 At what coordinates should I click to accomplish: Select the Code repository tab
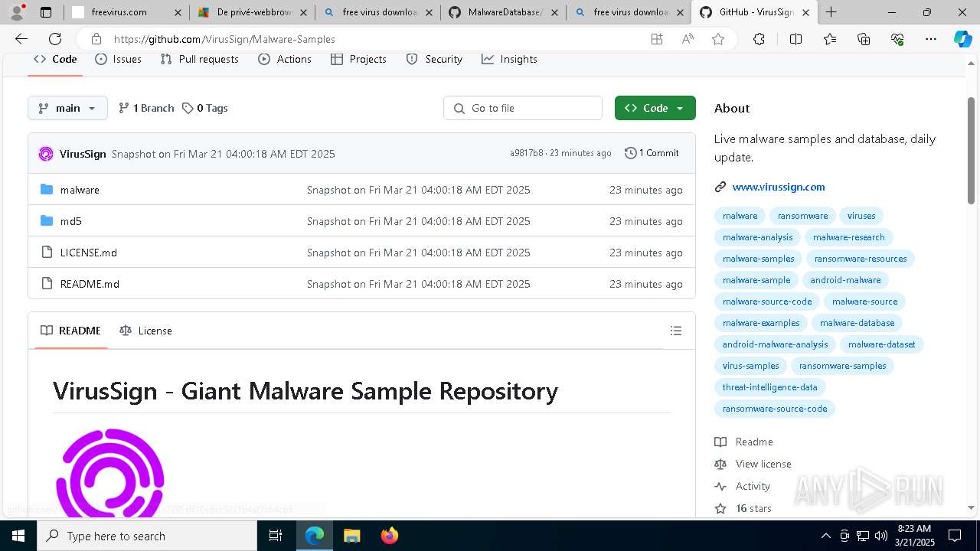(55, 59)
